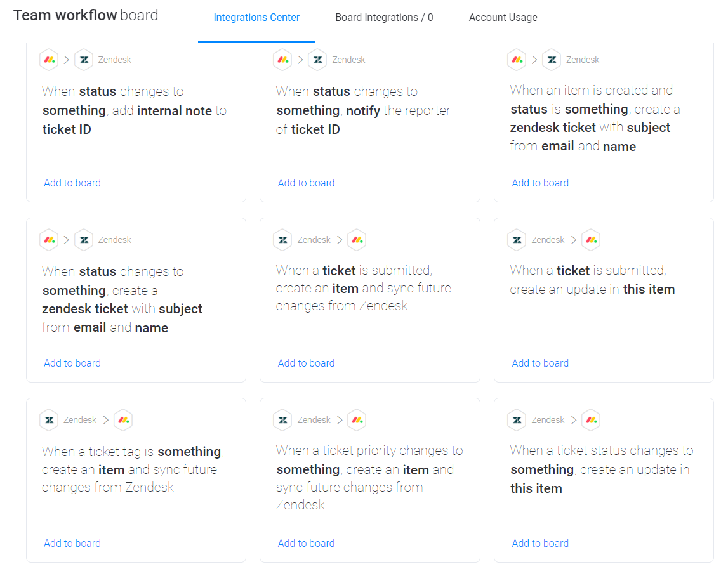This screenshot has width=728, height=569.
Task: Click the Team workflow board title
Action: tap(86, 15)
